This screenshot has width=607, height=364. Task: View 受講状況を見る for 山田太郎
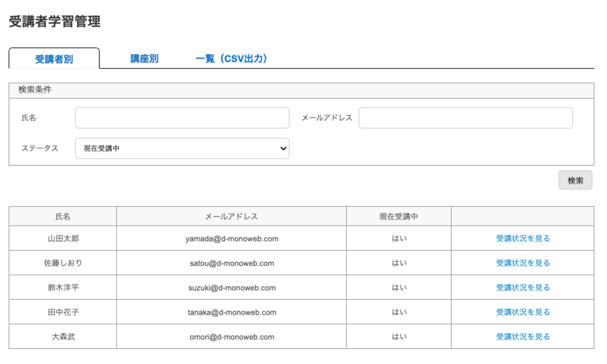[523, 238]
